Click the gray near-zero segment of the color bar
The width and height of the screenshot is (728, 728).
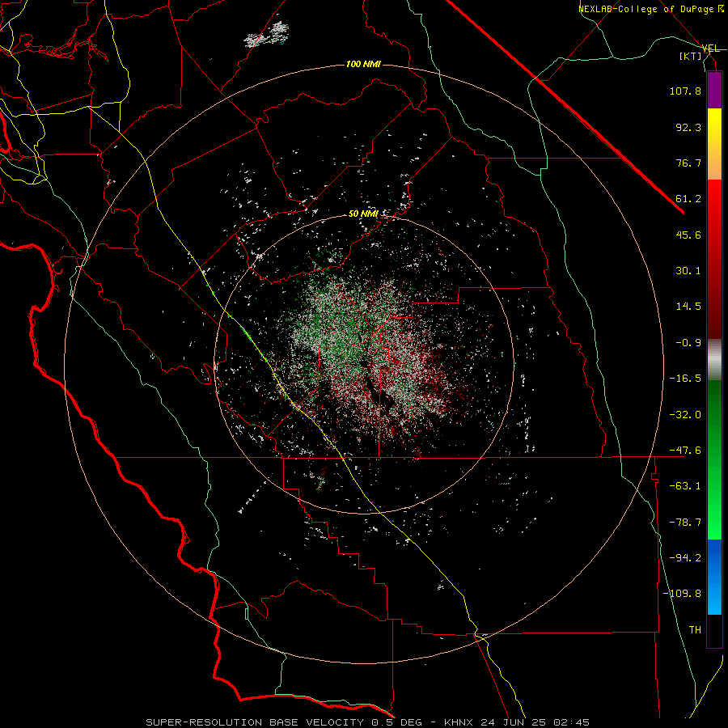714,360
